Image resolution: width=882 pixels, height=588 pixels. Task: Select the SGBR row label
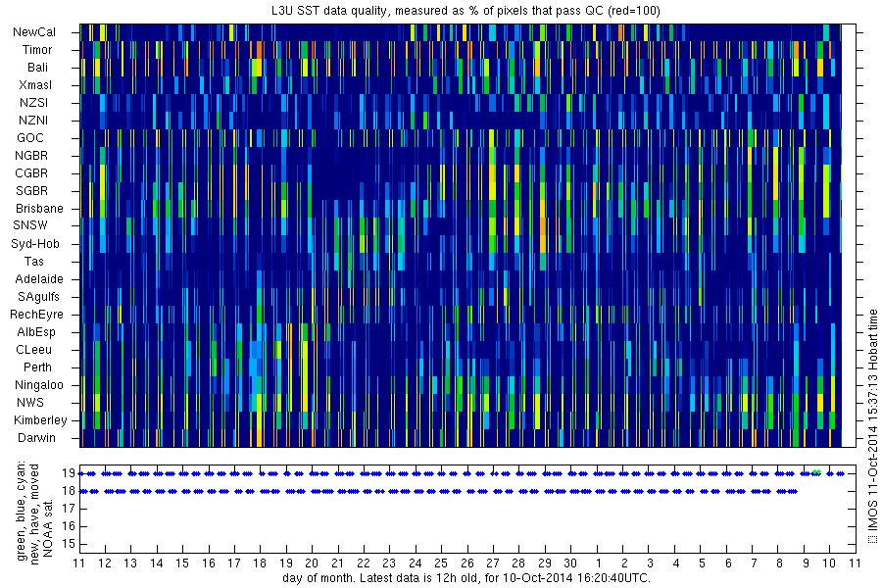click(x=31, y=191)
